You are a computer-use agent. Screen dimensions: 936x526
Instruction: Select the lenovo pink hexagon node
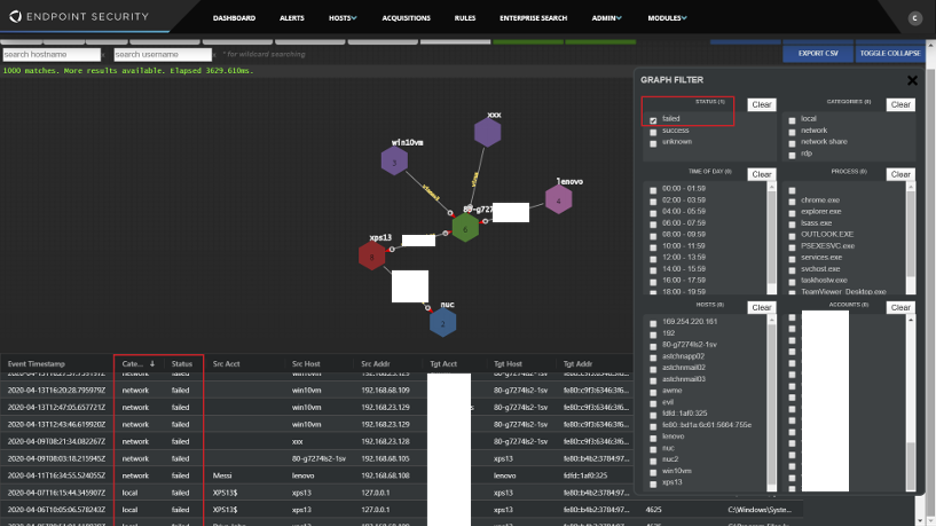click(558, 200)
